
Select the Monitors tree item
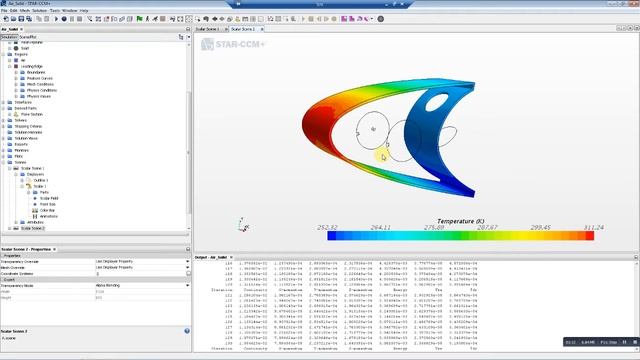click(x=22, y=150)
